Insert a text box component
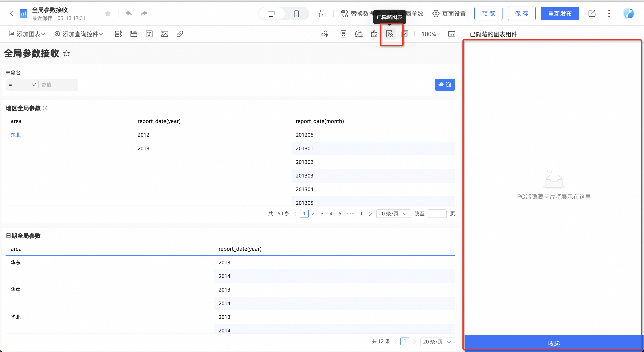644x352 pixels. 149,34
